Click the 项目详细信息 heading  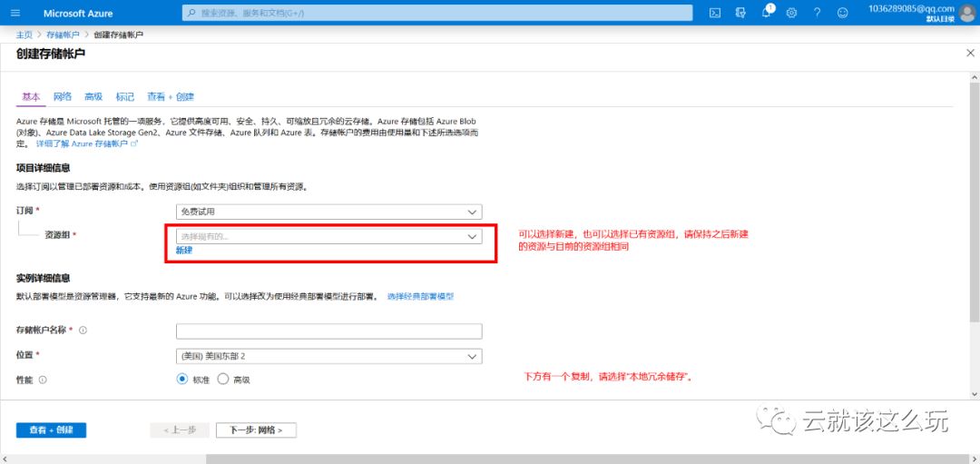pos(44,168)
